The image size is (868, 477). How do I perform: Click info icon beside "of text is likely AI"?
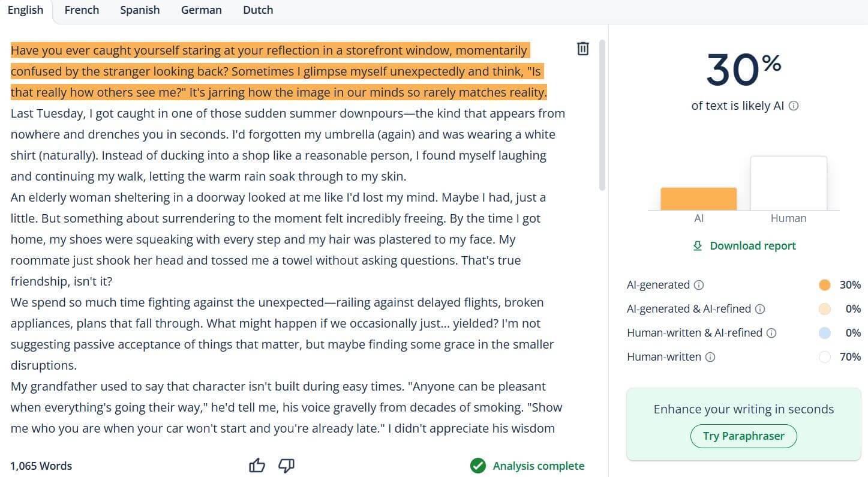pos(794,106)
